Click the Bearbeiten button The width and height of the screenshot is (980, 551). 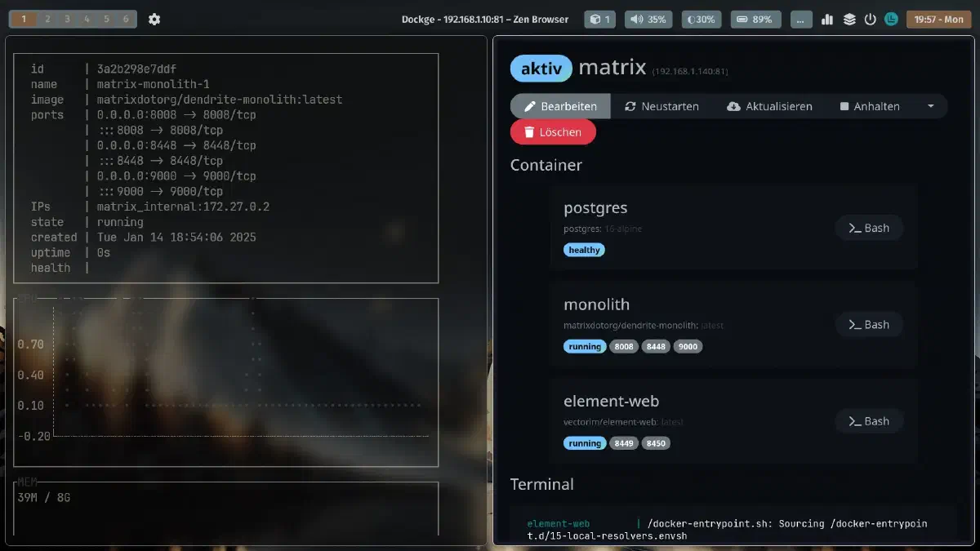tap(560, 106)
